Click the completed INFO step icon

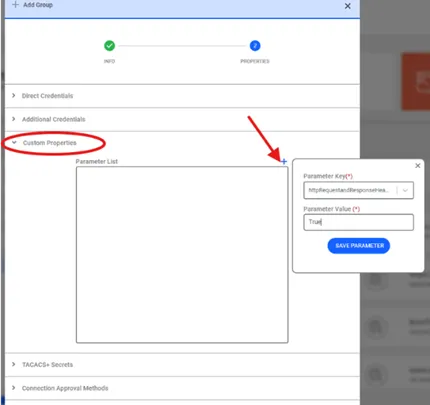tap(109, 46)
